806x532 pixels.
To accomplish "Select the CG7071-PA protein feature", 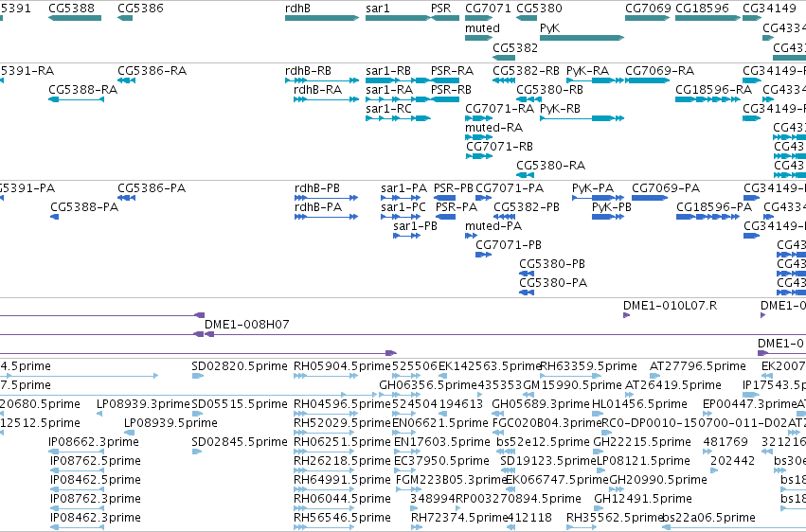I will pyautogui.click(x=483, y=198).
